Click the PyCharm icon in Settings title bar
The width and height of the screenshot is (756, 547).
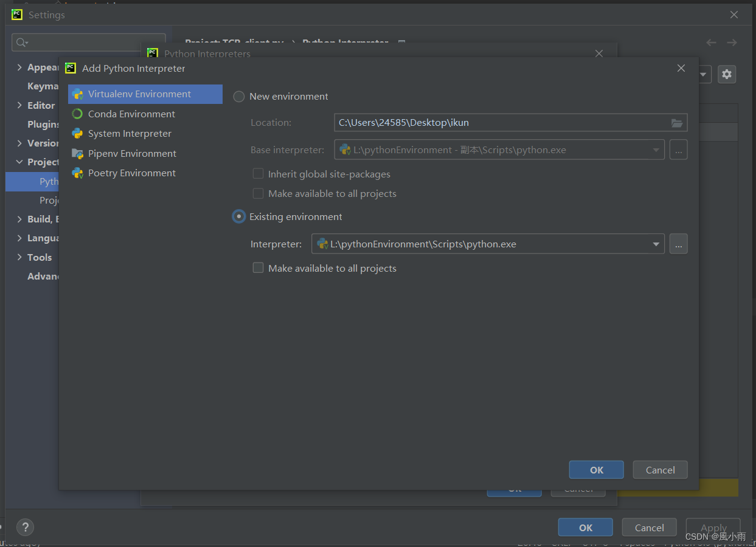(17, 15)
